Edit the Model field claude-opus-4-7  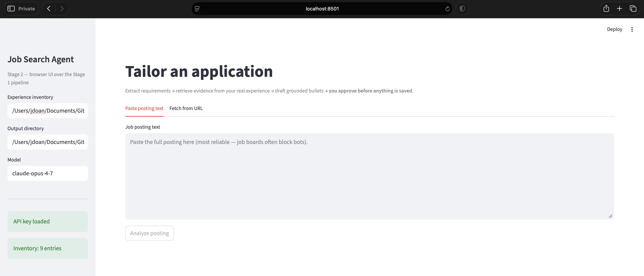click(x=48, y=173)
